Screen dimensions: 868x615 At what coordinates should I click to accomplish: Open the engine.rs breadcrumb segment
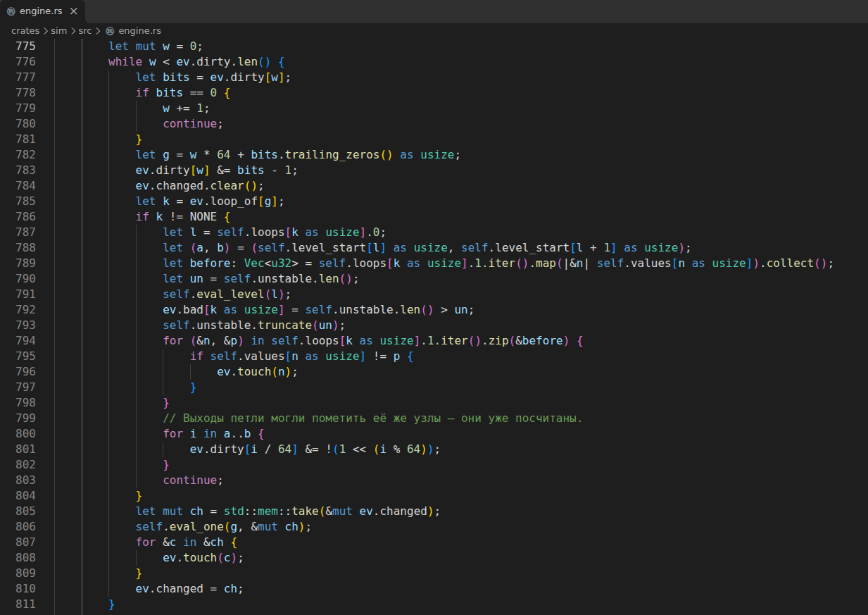[139, 31]
